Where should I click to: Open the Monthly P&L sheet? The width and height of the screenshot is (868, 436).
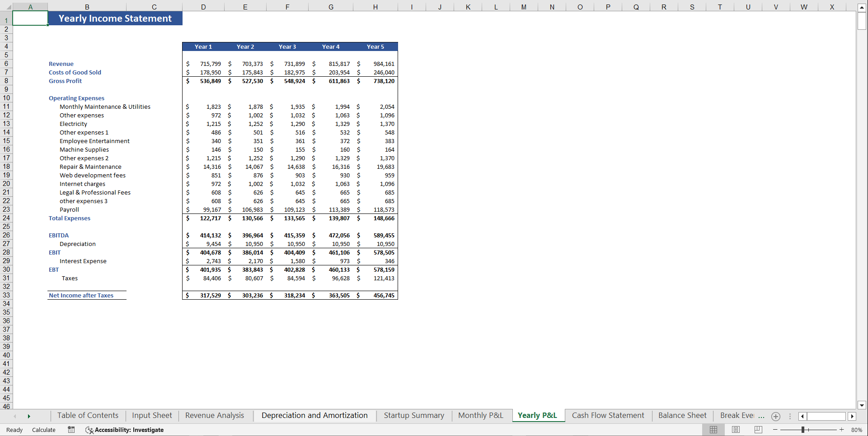click(x=480, y=415)
